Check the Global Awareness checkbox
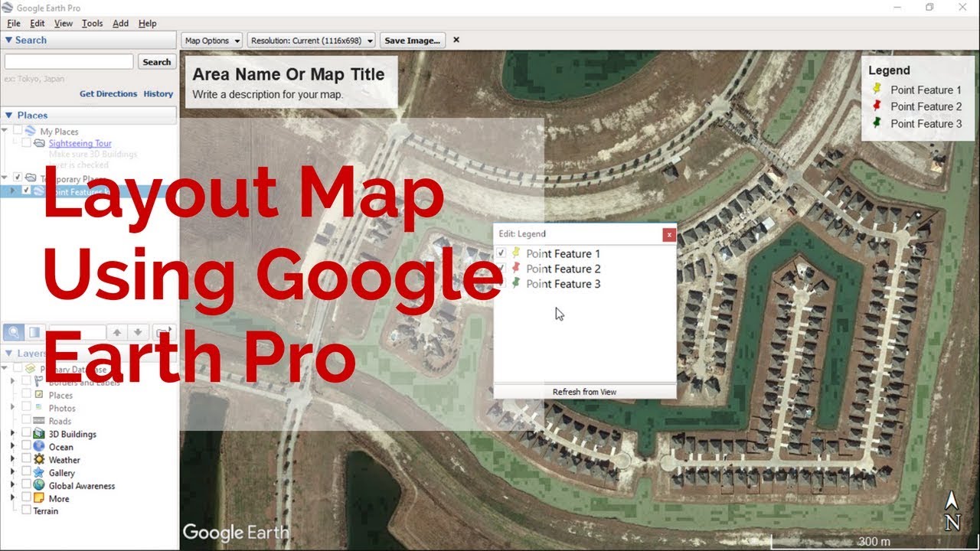This screenshot has height=551, width=980. (x=27, y=485)
